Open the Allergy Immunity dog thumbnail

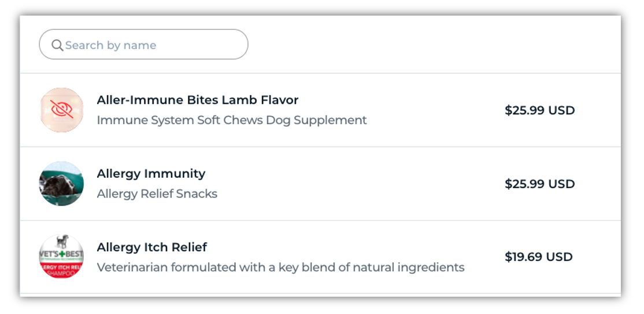pyautogui.click(x=61, y=184)
